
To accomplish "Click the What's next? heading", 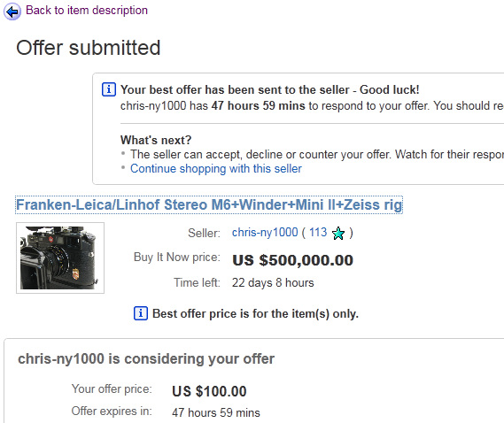I will click(156, 140).
